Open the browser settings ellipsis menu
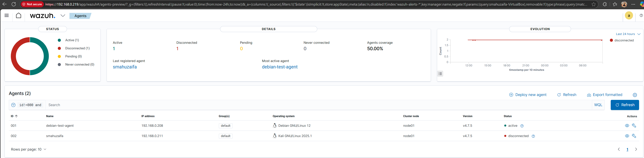Image resolution: width=644 pixels, height=158 pixels. click(x=633, y=4)
